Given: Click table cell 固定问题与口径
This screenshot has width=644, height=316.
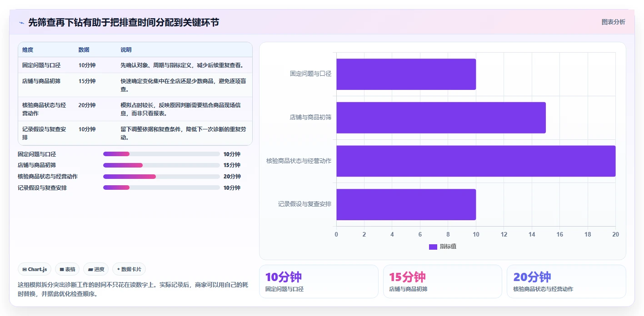Looking at the screenshot, I should pos(41,65).
